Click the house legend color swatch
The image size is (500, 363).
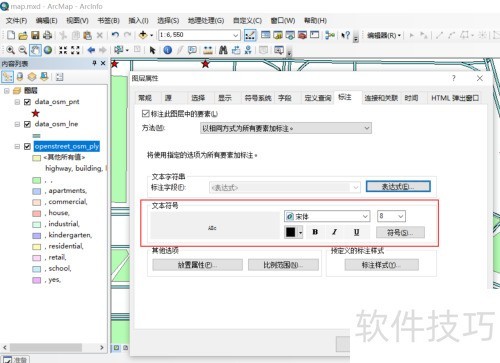tap(37, 213)
